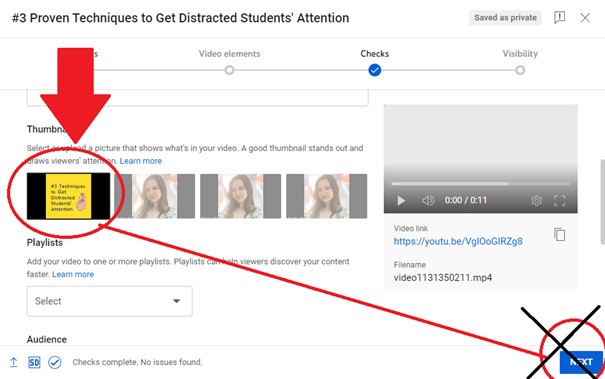The width and height of the screenshot is (605, 379).
Task: Close the upload dialog
Action: pyautogui.click(x=585, y=18)
